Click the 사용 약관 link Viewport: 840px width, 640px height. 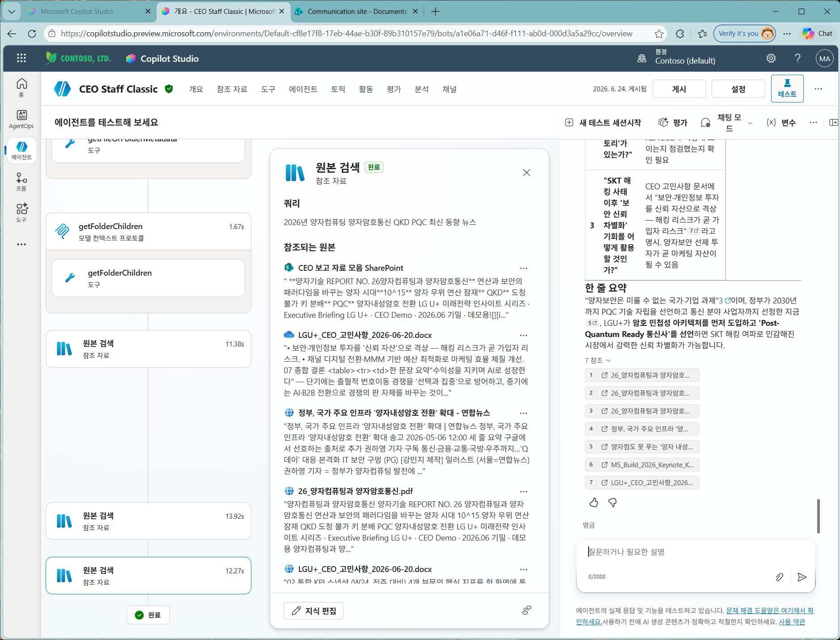click(x=792, y=622)
